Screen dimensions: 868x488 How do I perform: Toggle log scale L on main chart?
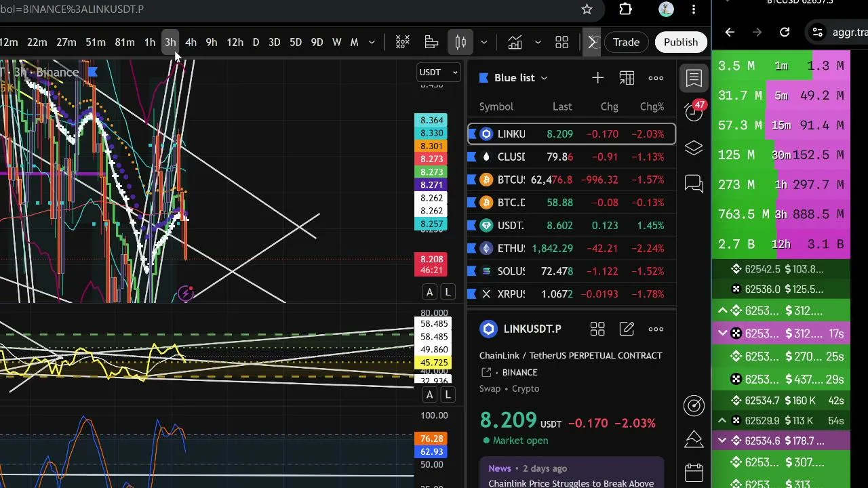coord(448,292)
